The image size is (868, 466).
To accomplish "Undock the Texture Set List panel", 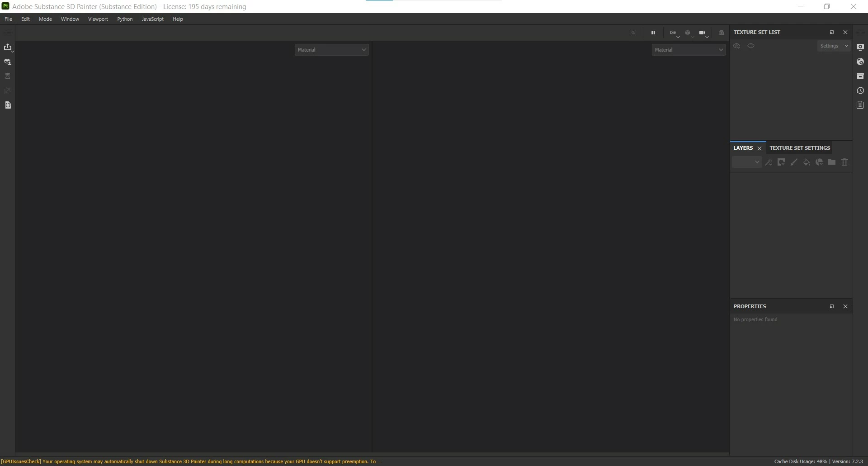I will tap(831, 32).
